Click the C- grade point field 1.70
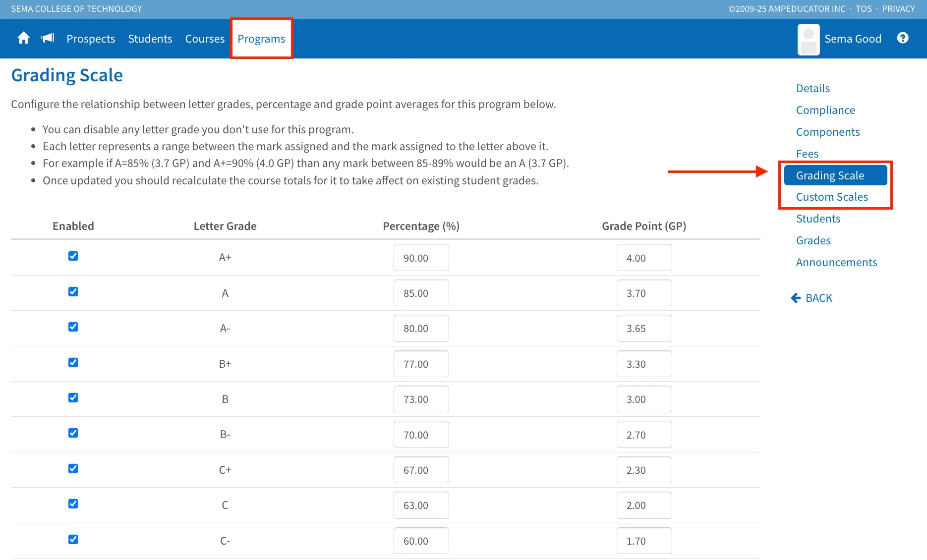The width and height of the screenshot is (927, 560). click(x=644, y=541)
